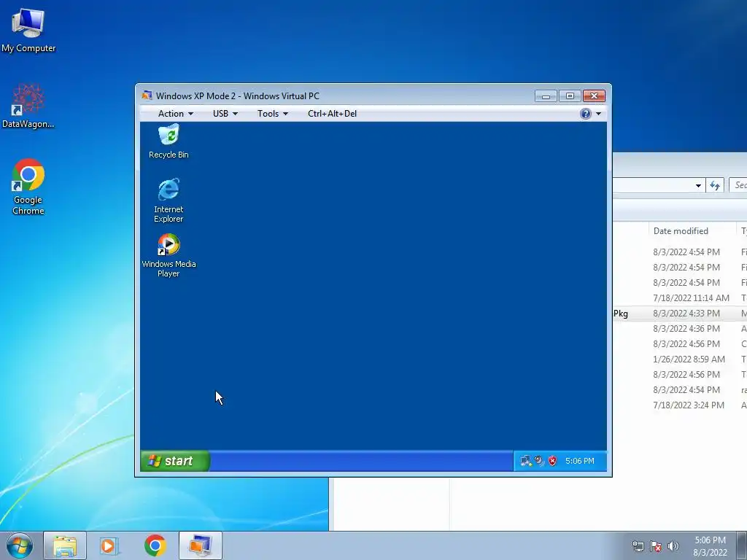Select the Explorer row dated 7/18/2022 11:14 AM

(x=680, y=298)
